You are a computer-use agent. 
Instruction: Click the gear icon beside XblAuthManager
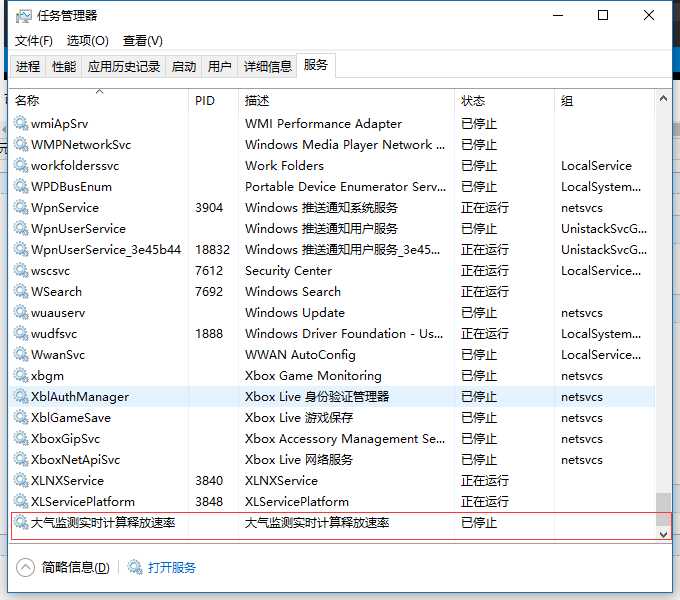click(21, 396)
